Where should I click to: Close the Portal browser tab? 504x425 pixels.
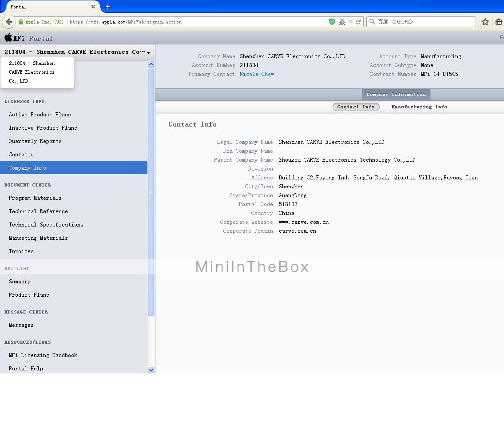pyautogui.click(x=93, y=7)
